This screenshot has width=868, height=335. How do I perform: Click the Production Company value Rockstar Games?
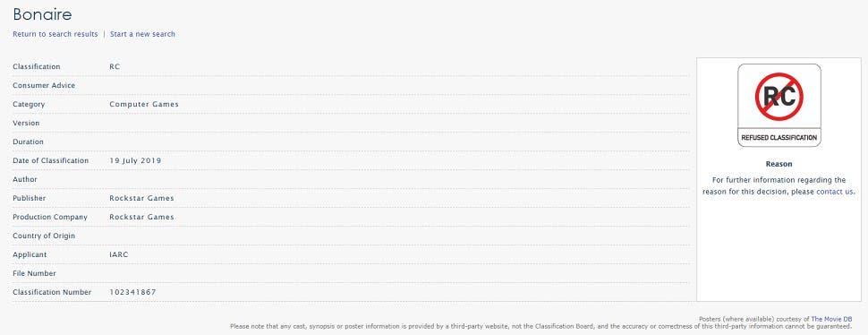[141, 217]
